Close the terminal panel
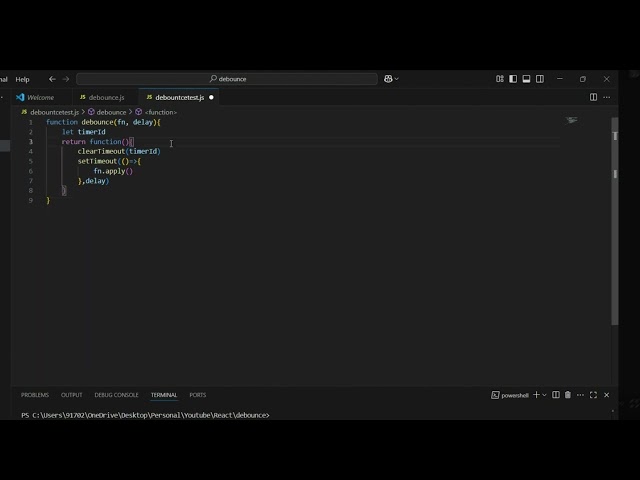640x480 pixels. [607, 395]
